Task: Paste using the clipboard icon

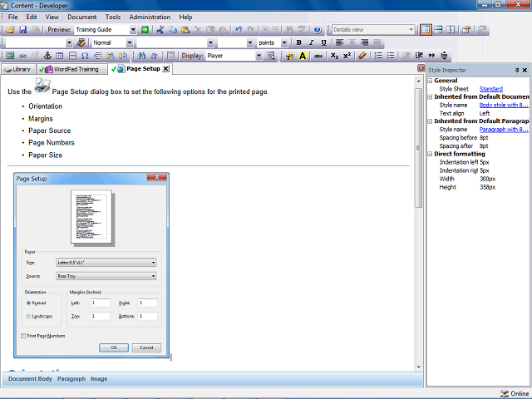Action: tap(185, 30)
